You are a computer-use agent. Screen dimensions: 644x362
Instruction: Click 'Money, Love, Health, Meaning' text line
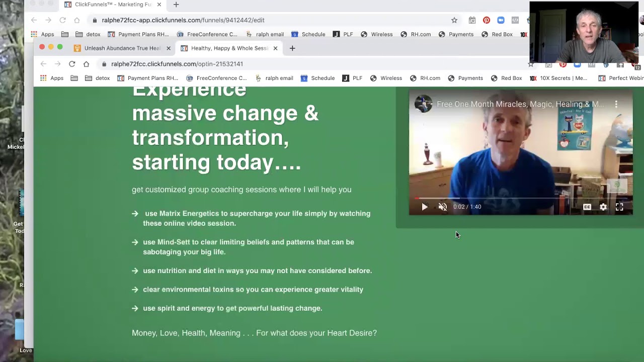click(x=254, y=333)
